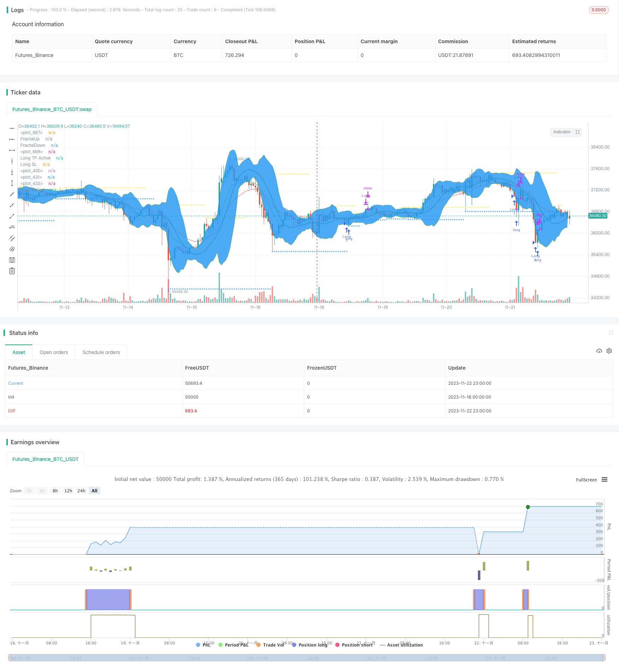Image resolution: width=619 pixels, height=672 pixels.
Task: Set chart zoom range to 12h
Action: click(68, 491)
